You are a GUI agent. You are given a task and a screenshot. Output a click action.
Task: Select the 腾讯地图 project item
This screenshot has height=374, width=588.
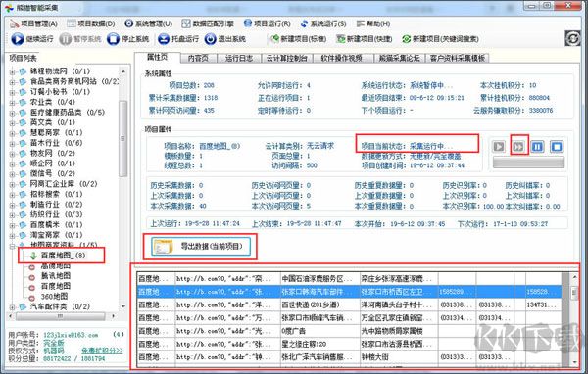[x=56, y=276]
